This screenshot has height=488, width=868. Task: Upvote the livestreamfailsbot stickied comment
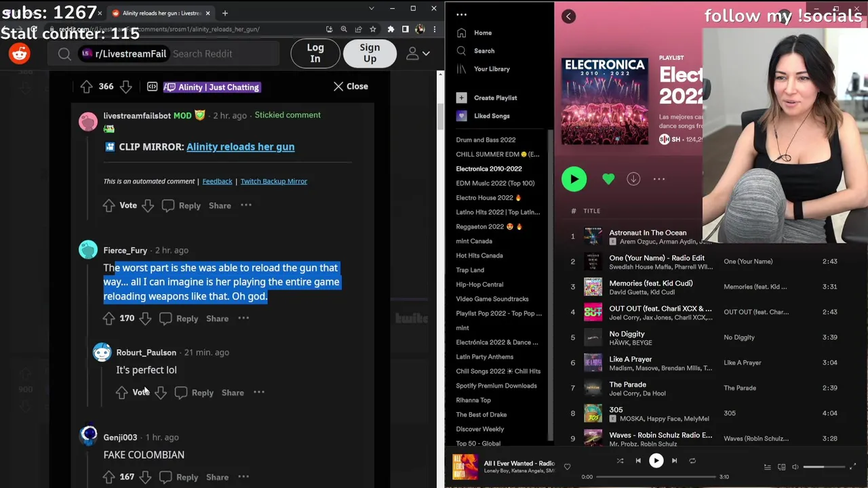pyautogui.click(x=108, y=205)
